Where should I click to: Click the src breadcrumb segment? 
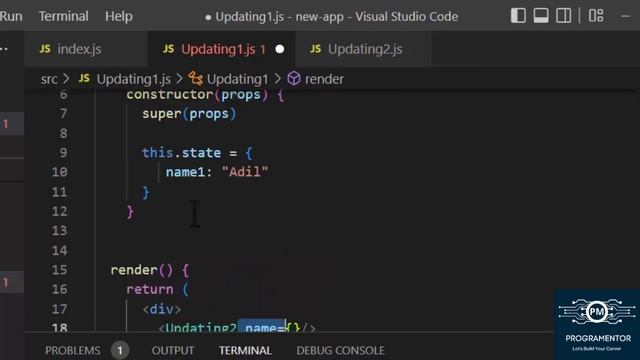pos(49,79)
